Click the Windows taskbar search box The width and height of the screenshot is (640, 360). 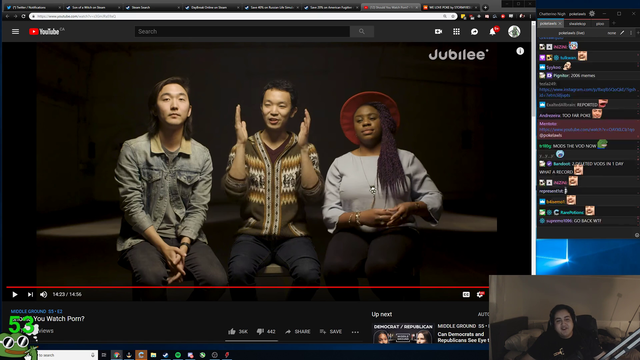click(67, 355)
